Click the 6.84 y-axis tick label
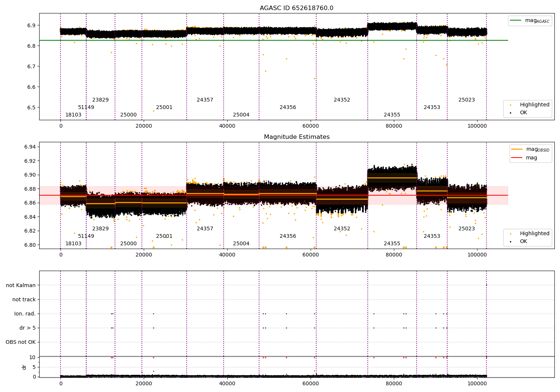Image resolution: width=560 pixels, height=392 pixels. 30,217
